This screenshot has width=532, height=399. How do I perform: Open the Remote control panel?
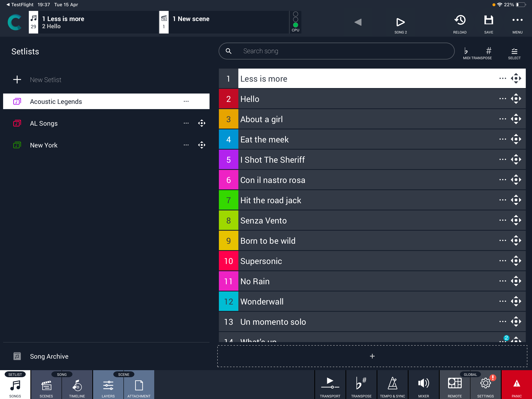click(454, 385)
